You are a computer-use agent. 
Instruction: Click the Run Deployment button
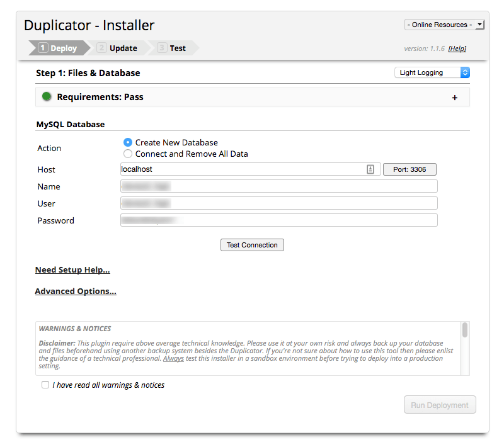[x=440, y=405]
